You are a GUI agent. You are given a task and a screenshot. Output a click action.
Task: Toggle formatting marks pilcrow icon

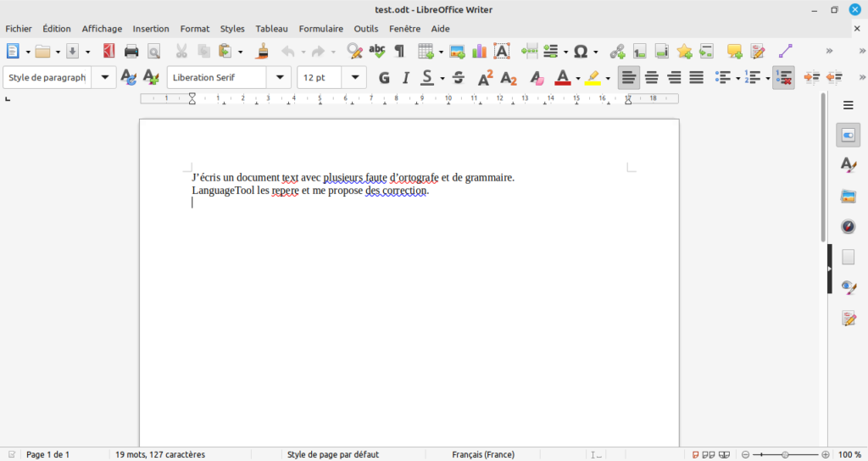pyautogui.click(x=399, y=51)
